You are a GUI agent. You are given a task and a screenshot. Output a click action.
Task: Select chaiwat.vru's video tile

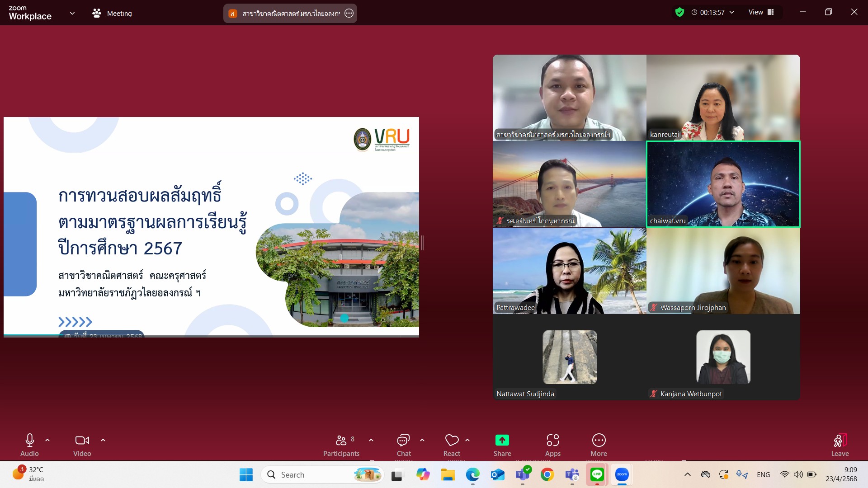pyautogui.click(x=722, y=184)
